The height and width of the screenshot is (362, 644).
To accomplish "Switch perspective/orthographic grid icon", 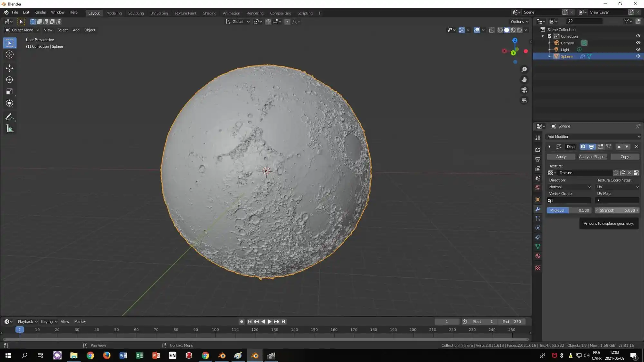I will [x=524, y=100].
